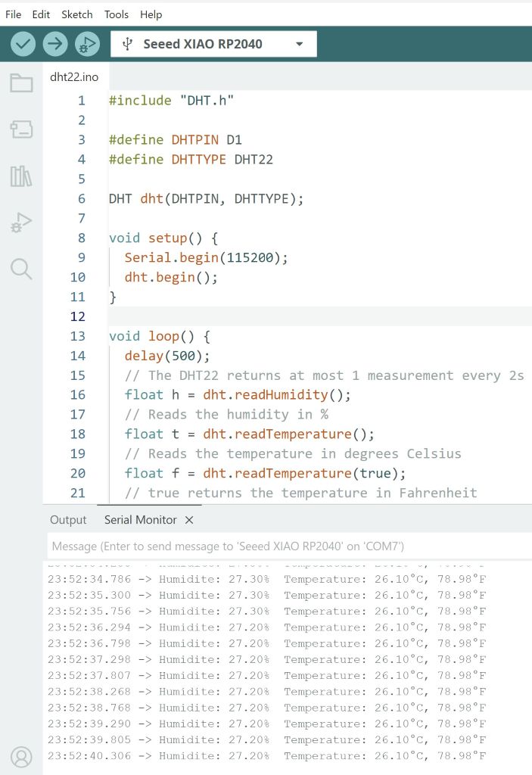Image resolution: width=532 pixels, height=775 pixels.
Task: Select the dht22.ino editor tab
Action: click(74, 77)
